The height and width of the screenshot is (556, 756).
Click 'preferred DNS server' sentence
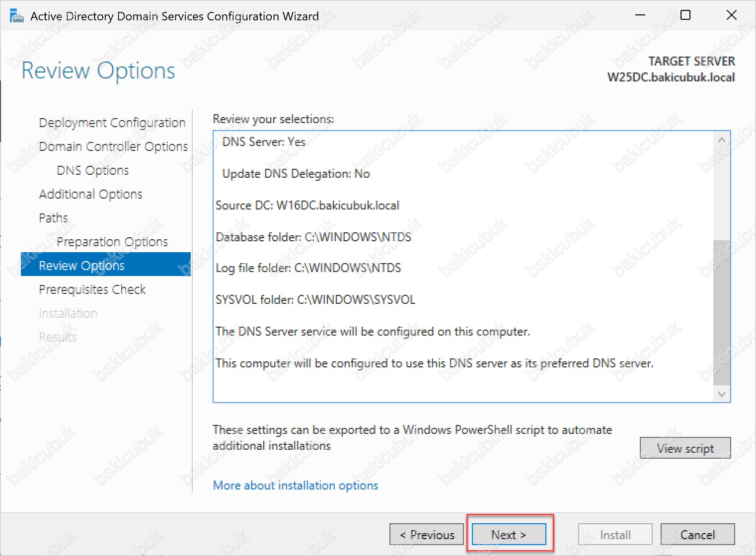pyautogui.click(x=435, y=363)
